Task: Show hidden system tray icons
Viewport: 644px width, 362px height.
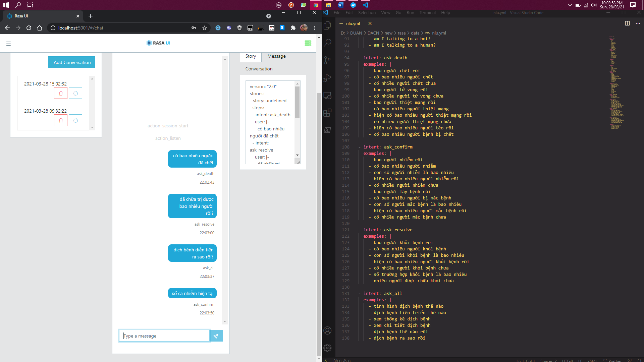Action: [570, 5]
